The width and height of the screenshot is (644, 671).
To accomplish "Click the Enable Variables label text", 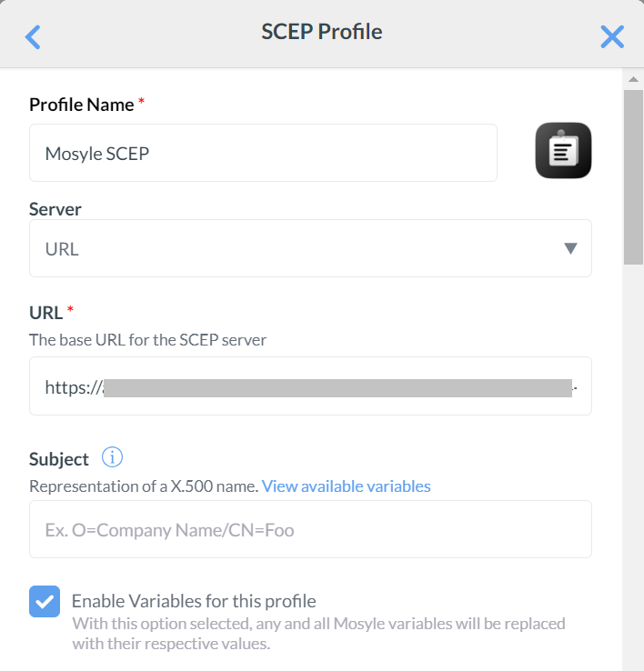I will 194,601.
